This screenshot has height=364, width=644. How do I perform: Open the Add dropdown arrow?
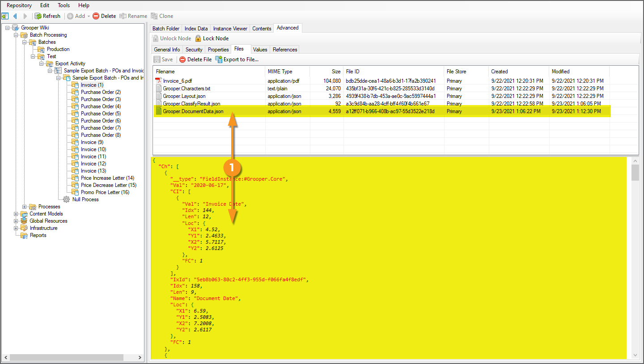click(89, 16)
